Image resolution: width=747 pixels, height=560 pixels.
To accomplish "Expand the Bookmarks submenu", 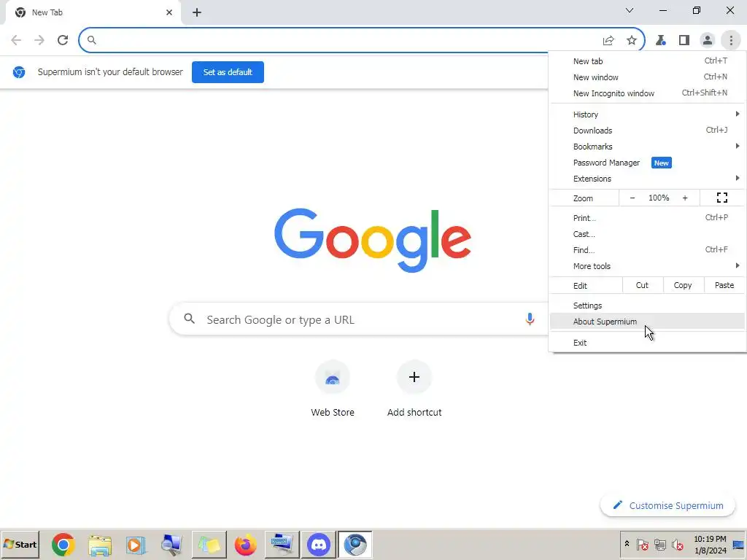I will coord(648,147).
